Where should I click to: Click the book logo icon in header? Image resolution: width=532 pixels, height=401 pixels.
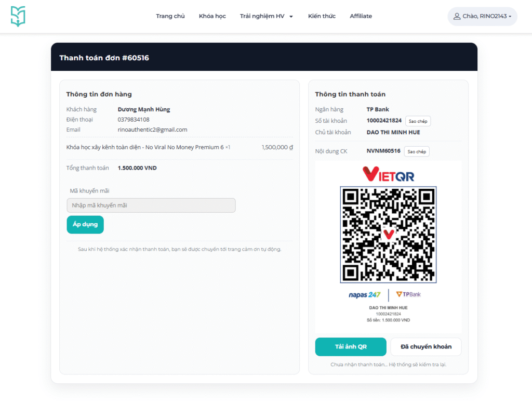(18, 16)
